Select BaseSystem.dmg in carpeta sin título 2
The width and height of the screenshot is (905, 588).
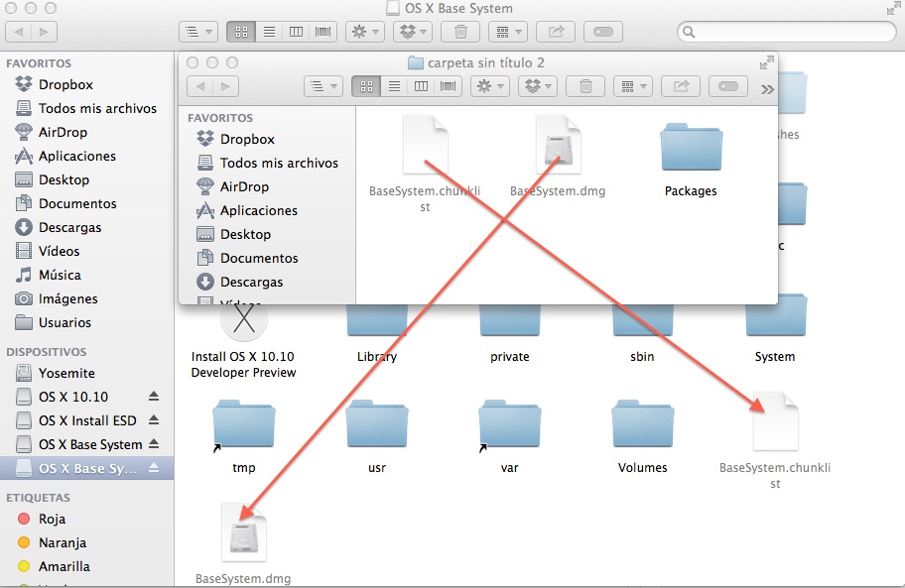558,157
